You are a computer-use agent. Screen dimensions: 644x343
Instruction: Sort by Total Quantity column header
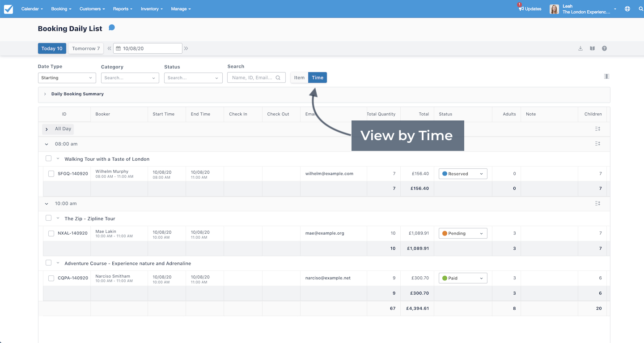tap(381, 114)
